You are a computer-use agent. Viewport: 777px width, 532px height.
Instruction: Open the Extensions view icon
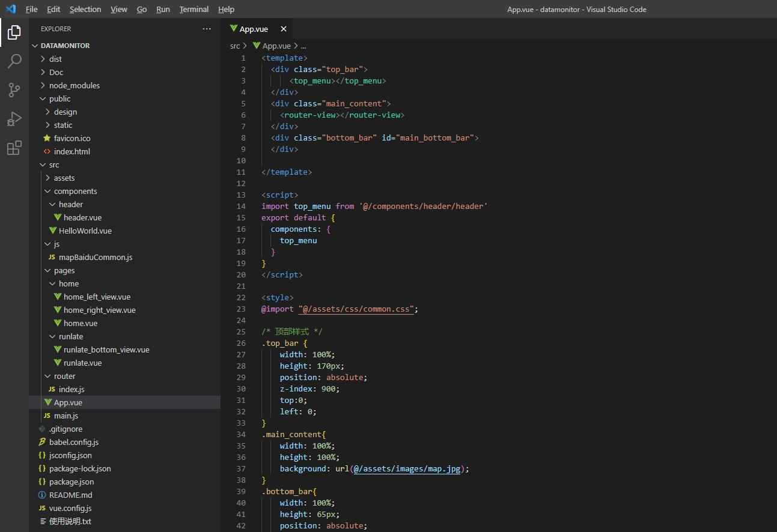coord(14,148)
